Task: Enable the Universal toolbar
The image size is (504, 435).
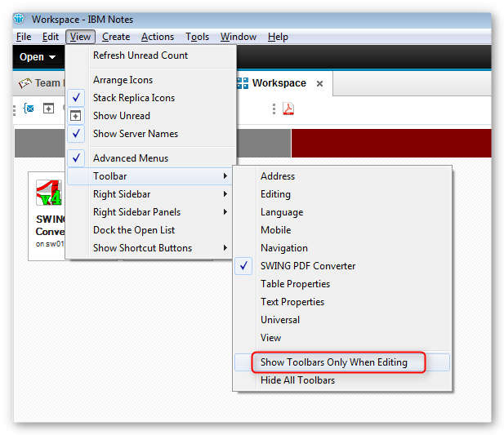Action: coord(342,320)
